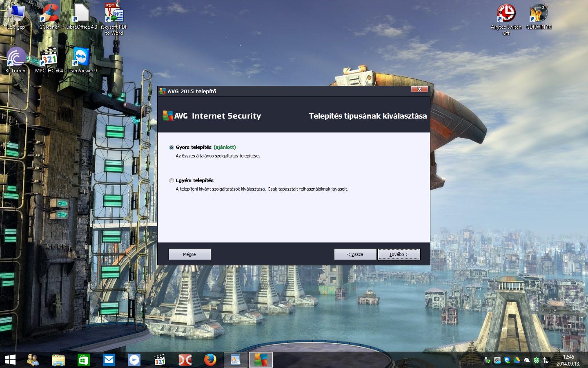The image size is (588, 368).
Task: Open the LibreOffice 4.3 desktop shortcut
Action: (82, 17)
